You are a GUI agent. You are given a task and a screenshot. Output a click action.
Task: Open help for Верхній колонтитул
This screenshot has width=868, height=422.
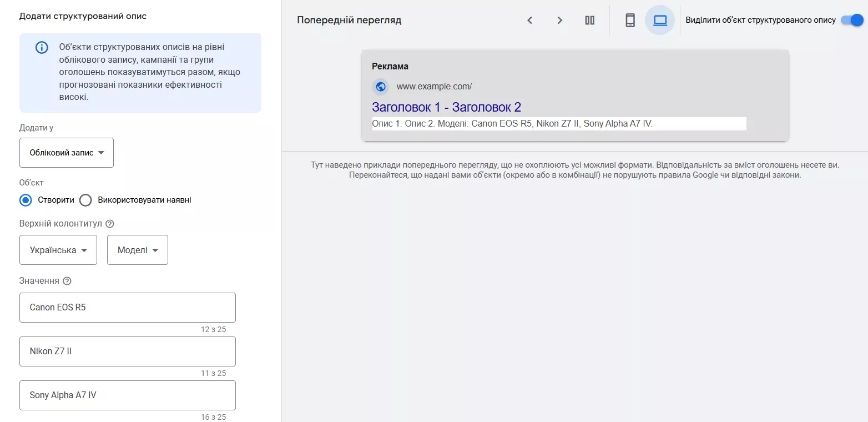tap(110, 223)
